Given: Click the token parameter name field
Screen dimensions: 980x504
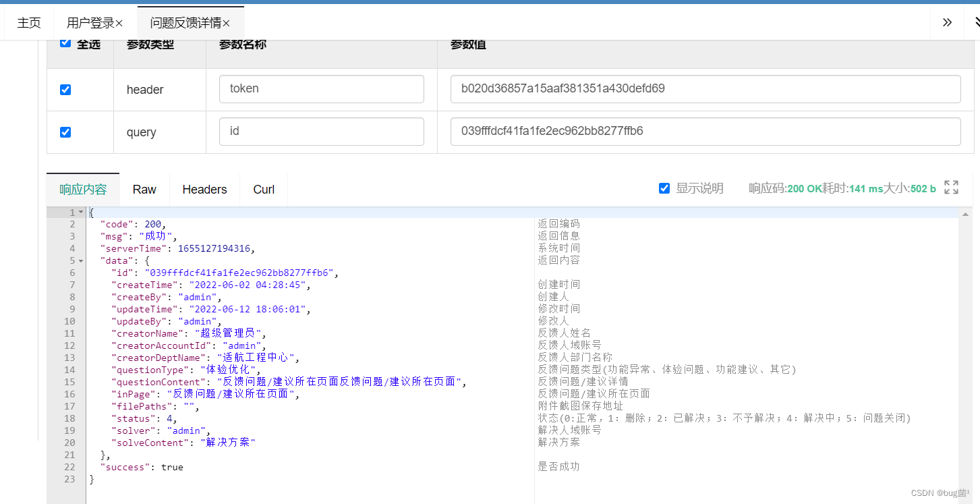Looking at the screenshot, I should [x=322, y=89].
